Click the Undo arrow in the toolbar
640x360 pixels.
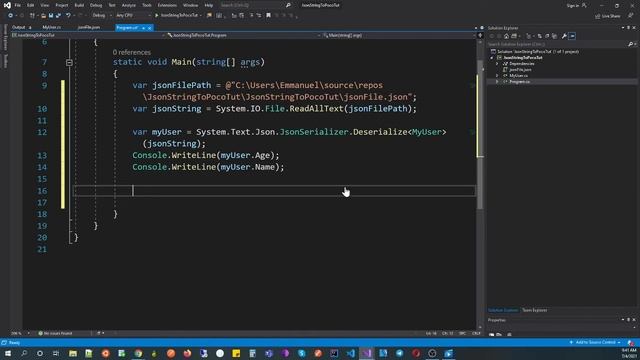[x=68, y=16]
